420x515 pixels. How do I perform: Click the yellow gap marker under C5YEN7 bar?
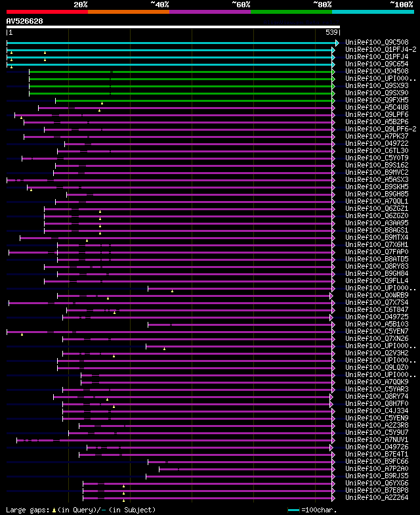22,334
